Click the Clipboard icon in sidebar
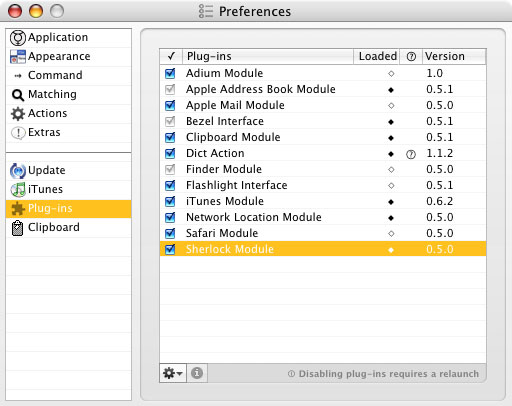The width and height of the screenshot is (512, 406). click(17, 228)
